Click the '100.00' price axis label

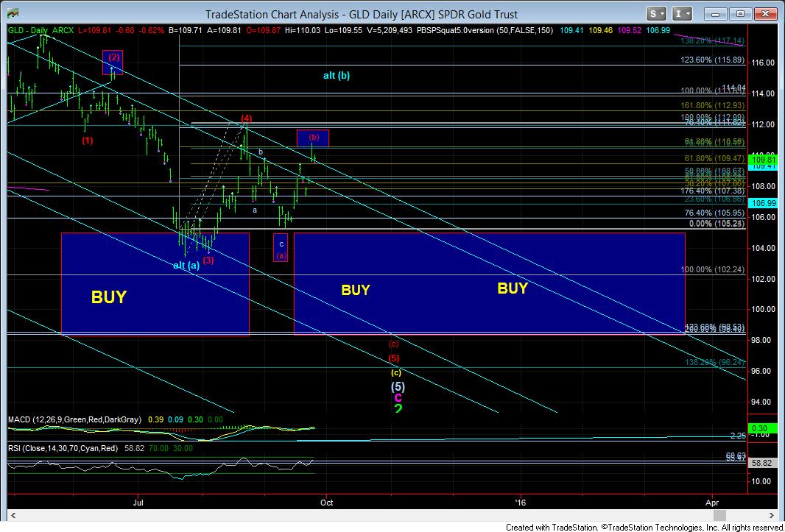click(763, 309)
